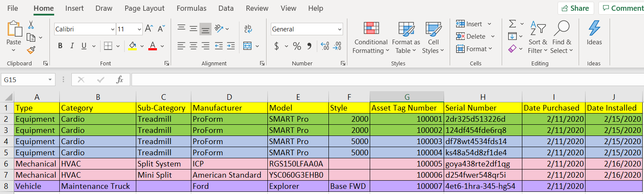Screen dimensions: 644x194
Task: Increase font size with large A
Action: pyautogui.click(x=149, y=29)
